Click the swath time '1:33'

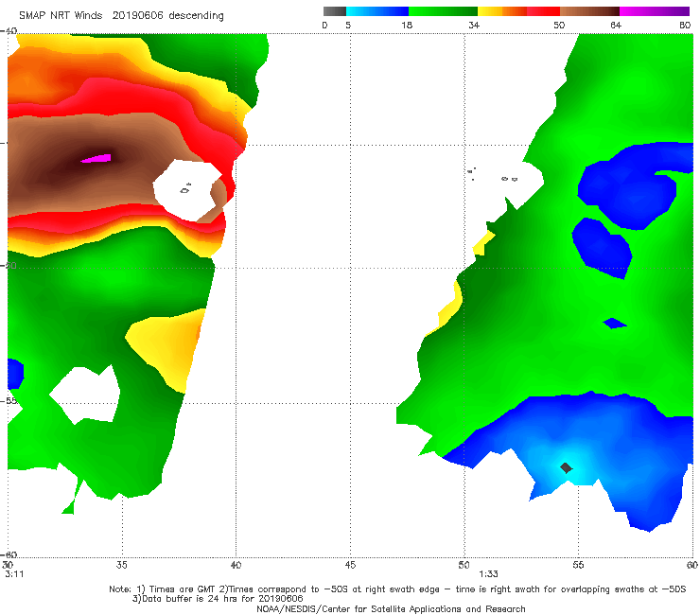tap(488, 574)
